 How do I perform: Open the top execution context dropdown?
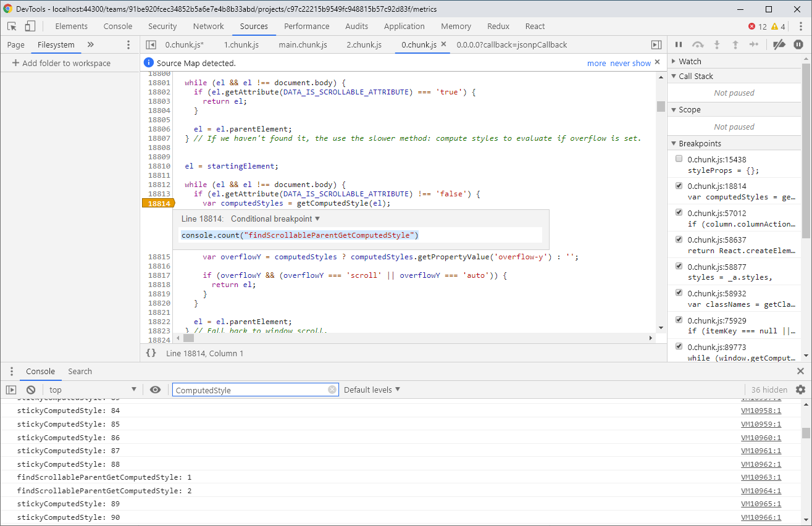click(x=93, y=390)
